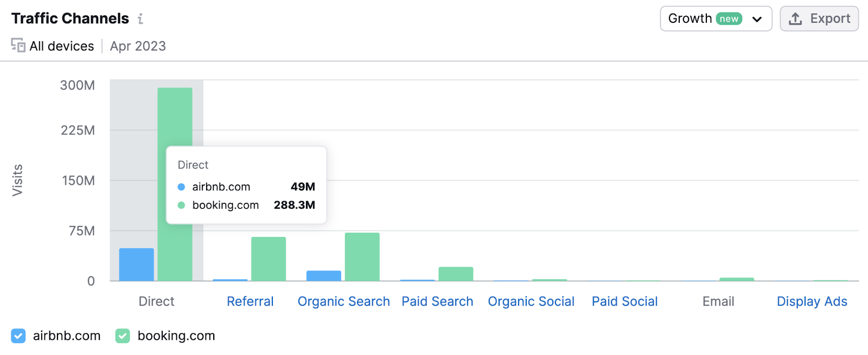Click the upload arrow icon in Export
Viewport: 868px width, 355px height.
pyautogui.click(x=795, y=19)
